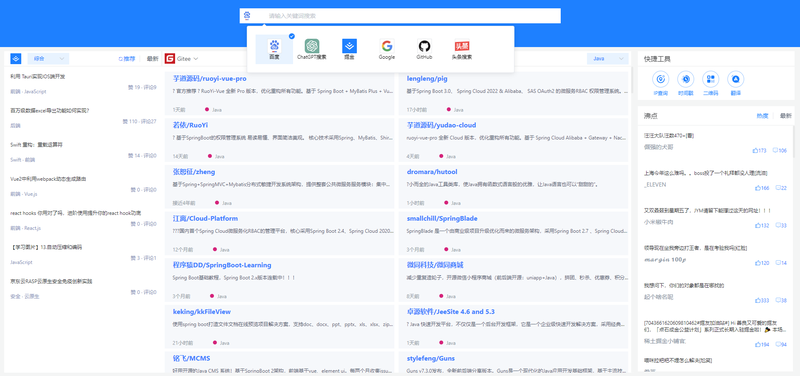
Task: Expand the 综合 category dropdown
Action: point(48,59)
